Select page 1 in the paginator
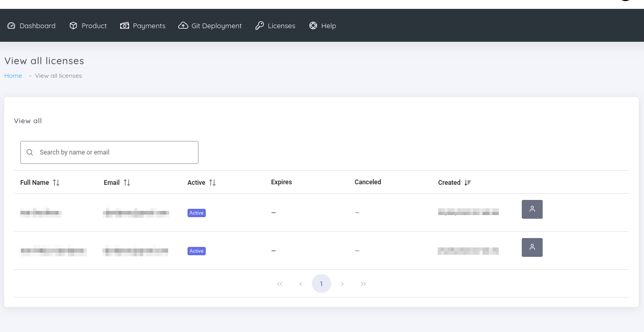The height and width of the screenshot is (332, 644). point(321,283)
